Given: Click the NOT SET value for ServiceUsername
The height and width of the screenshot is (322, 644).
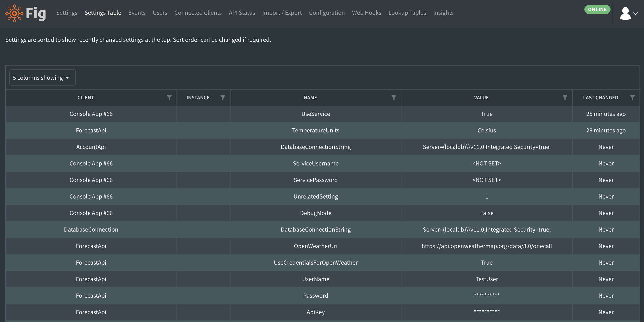Looking at the screenshot, I should [x=487, y=163].
